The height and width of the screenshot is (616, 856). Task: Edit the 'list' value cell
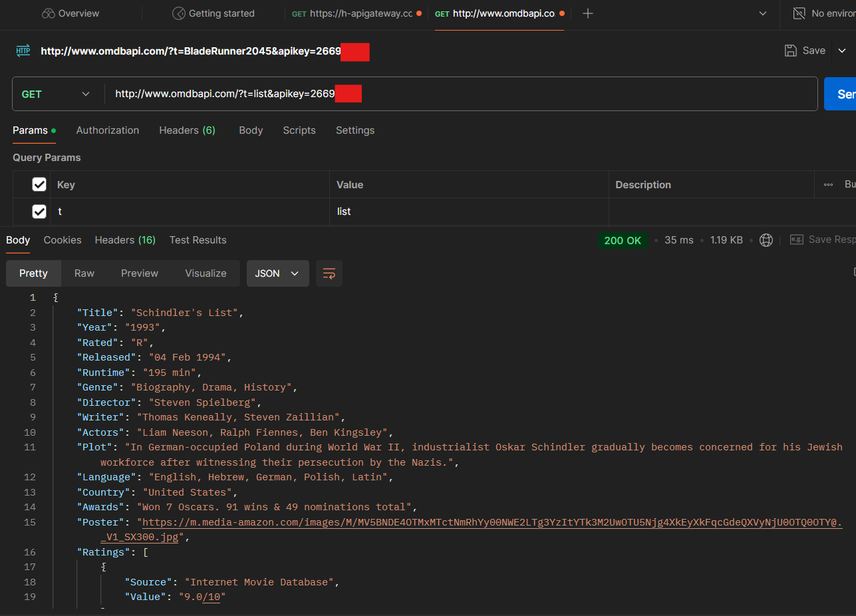[469, 212]
